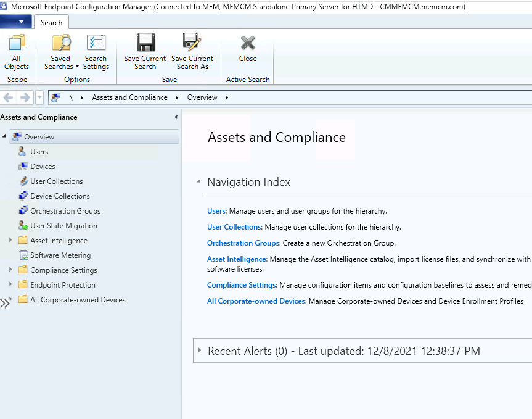Click Assets and Compliance in the breadcrumb

pyautogui.click(x=130, y=97)
